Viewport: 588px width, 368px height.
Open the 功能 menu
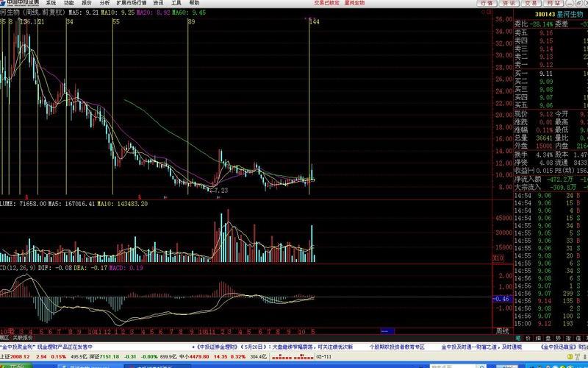coord(69,3)
